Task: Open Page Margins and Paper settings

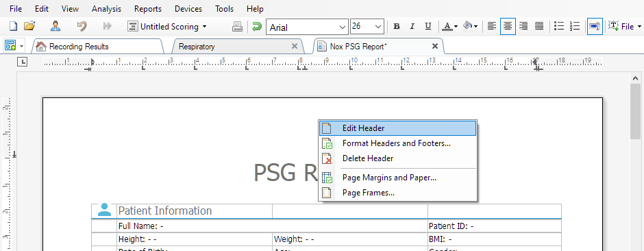Action: [x=397, y=178]
